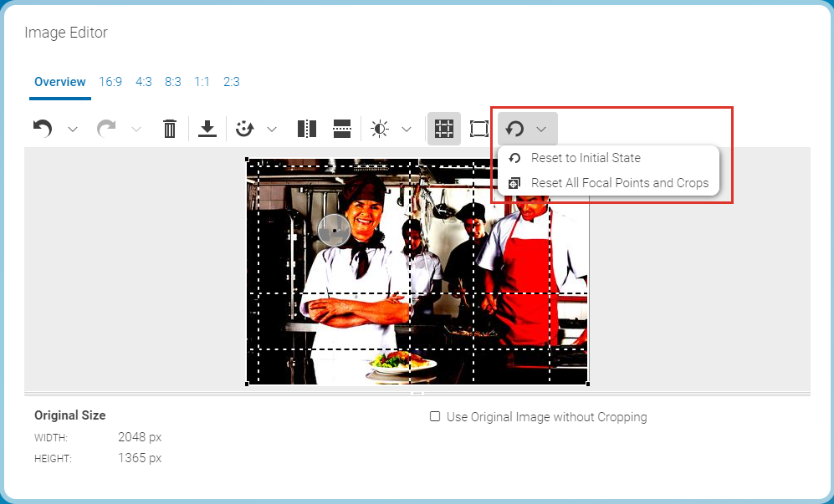Click the download image icon
The width and height of the screenshot is (834, 504).
[207, 129]
